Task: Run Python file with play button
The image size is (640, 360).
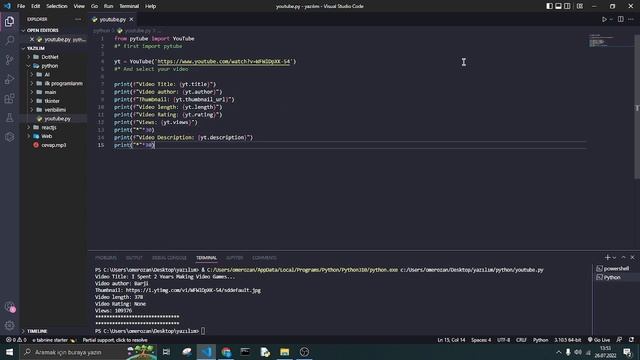Action: [604, 19]
